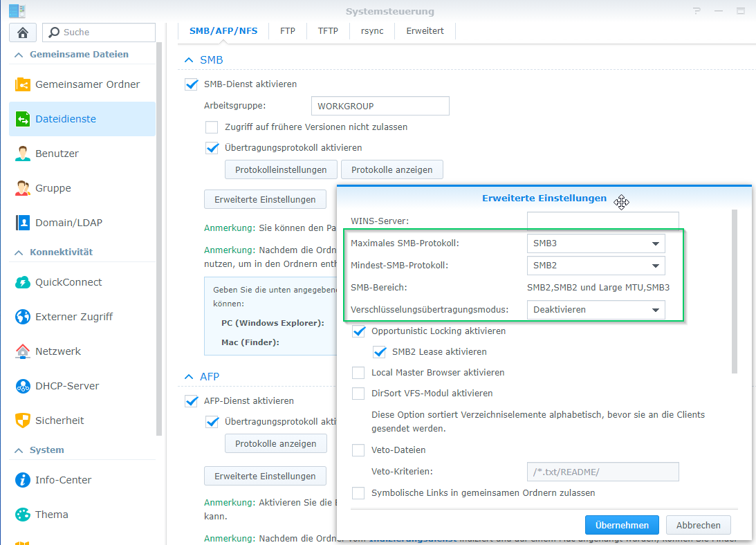Click Übernehmen to apply settings
756x545 pixels.
622,525
